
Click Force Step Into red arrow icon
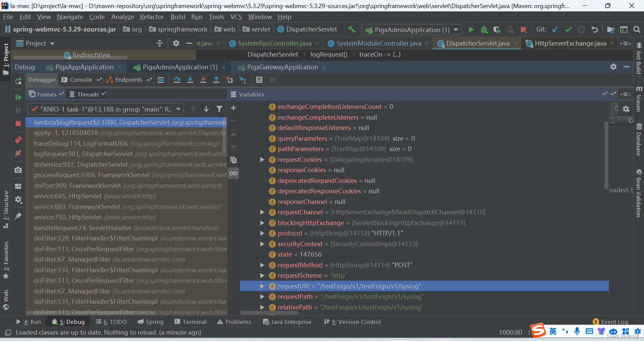(x=203, y=80)
